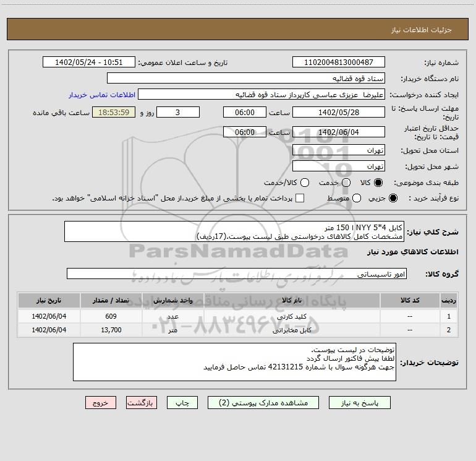Click the goods group field امور تاسیساتی
The image size is (476, 461).
237,274
